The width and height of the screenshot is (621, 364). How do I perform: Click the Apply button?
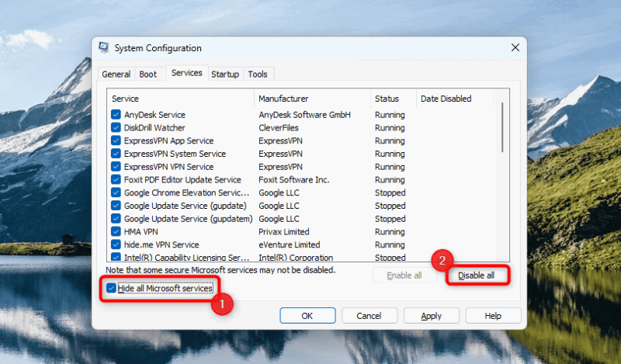432,316
